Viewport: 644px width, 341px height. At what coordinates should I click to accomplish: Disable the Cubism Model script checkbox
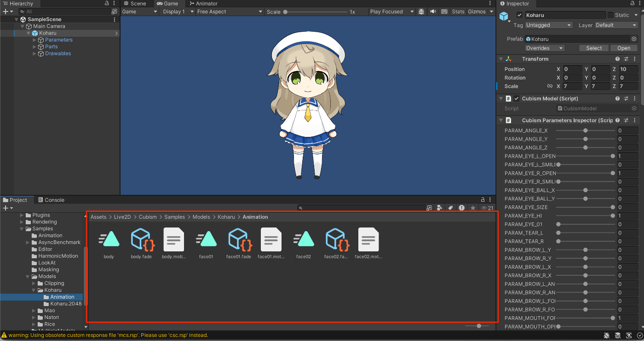pos(517,98)
